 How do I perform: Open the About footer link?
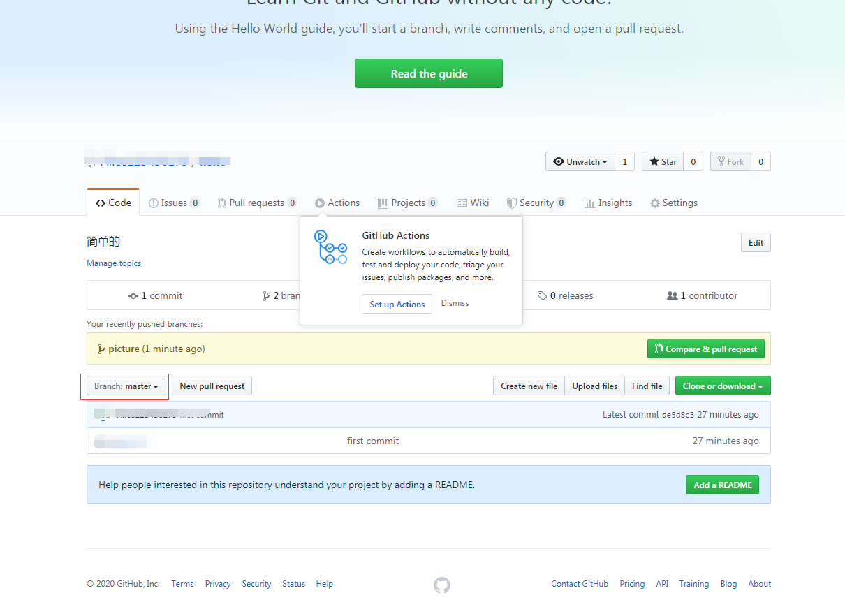[760, 584]
